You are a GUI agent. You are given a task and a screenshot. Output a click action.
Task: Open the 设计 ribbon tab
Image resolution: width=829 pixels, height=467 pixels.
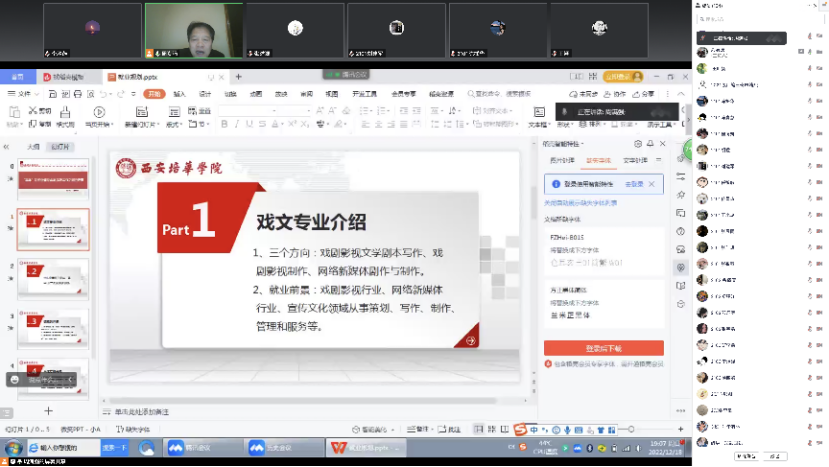click(205, 94)
